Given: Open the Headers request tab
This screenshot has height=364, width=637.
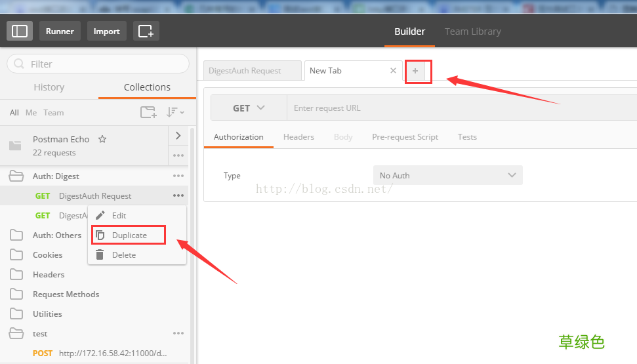Looking at the screenshot, I should [298, 137].
